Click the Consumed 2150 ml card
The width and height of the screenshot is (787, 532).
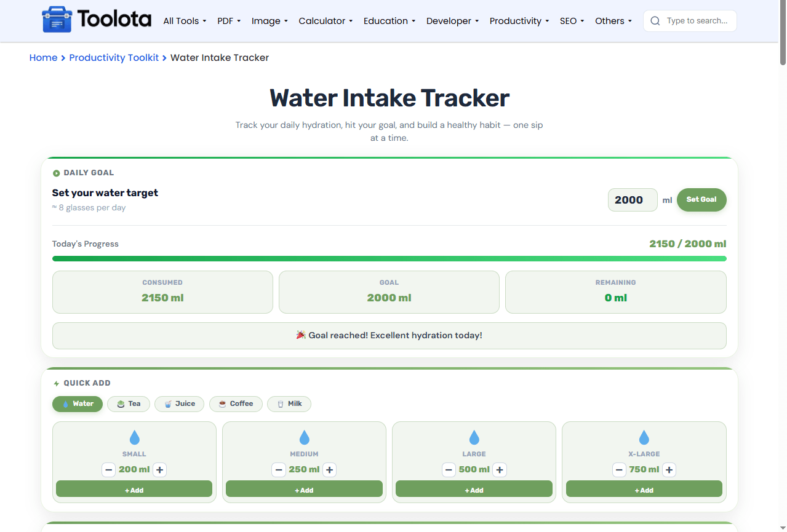click(162, 292)
